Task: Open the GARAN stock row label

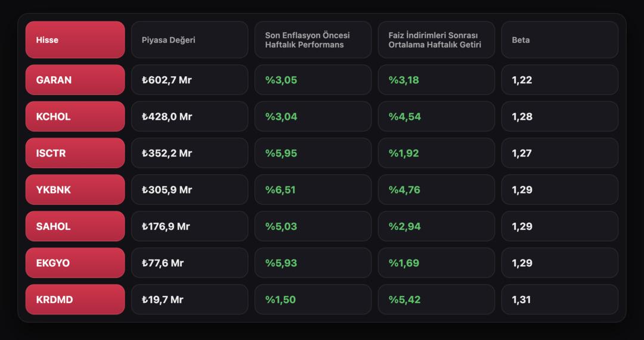Action: pyautogui.click(x=75, y=80)
